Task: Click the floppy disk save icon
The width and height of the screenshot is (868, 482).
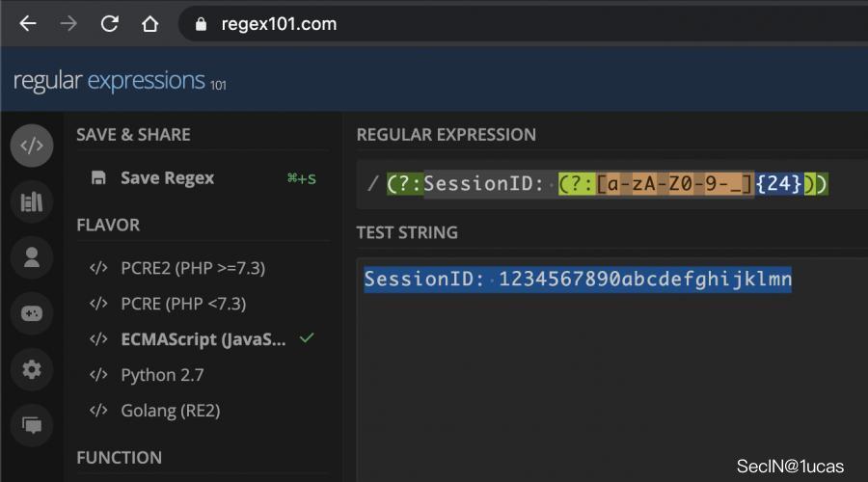Action: point(98,178)
